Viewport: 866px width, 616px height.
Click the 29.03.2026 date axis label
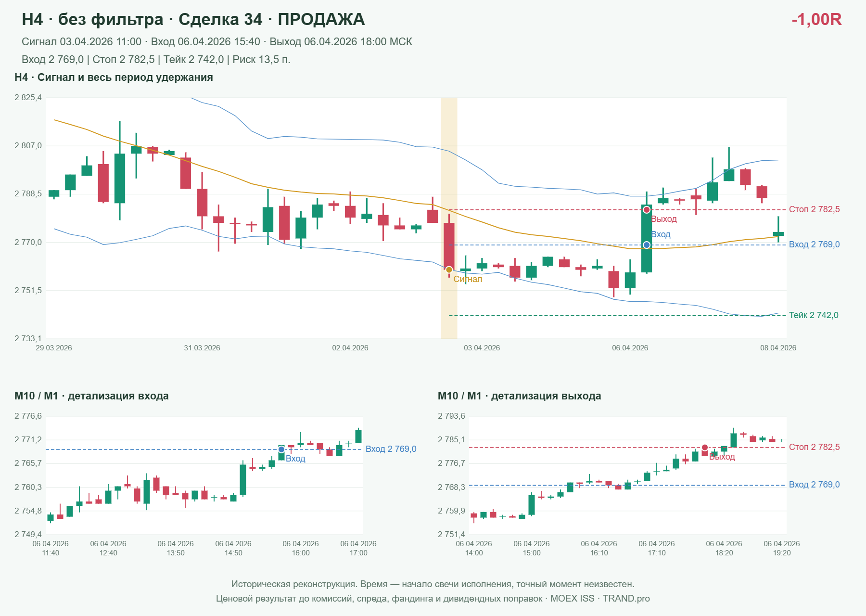click(x=54, y=348)
